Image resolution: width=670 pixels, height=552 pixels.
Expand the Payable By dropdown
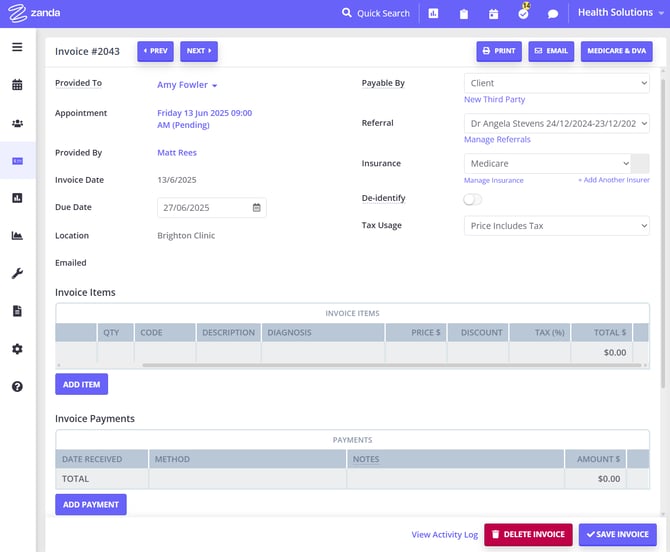tap(556, 83)
